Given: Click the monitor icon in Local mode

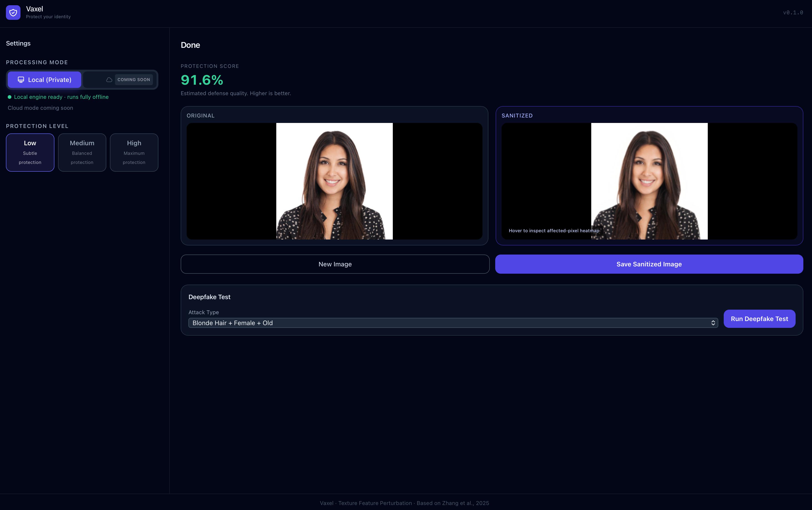Looking at the screenshot, I should pos(21,80).
